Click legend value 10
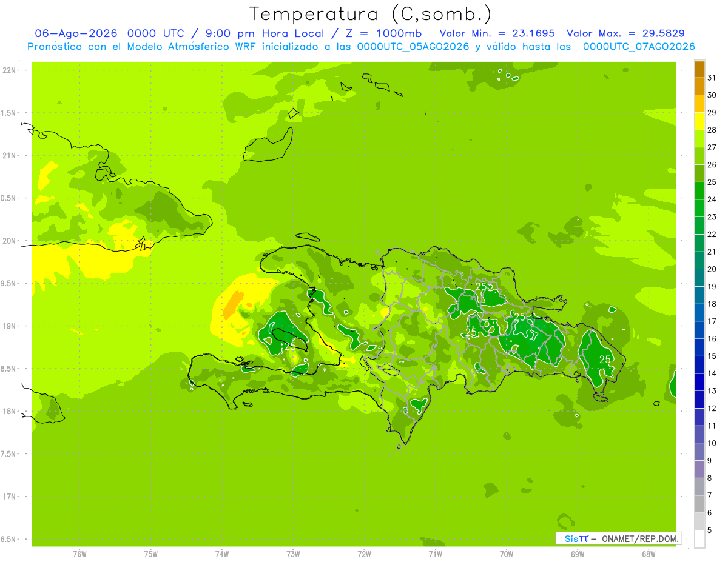 [712, 443]
